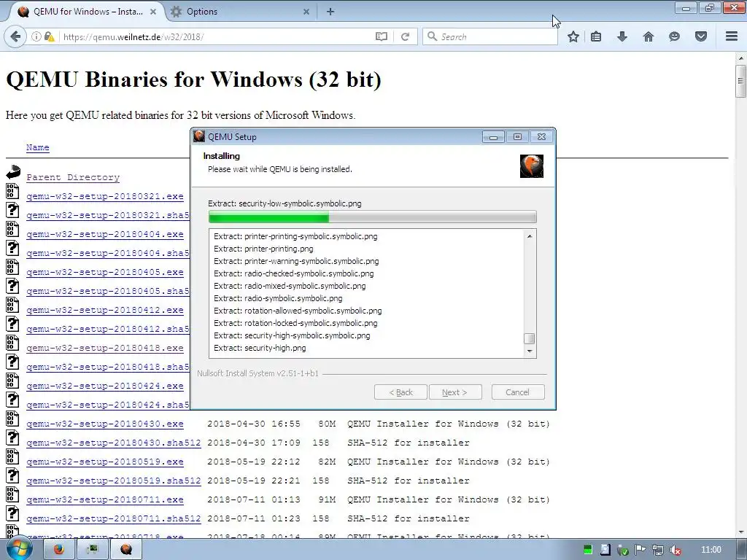Image resolution: width=747 pixels, height=560 pixels.
Task: Click QEMU installer icon in taskbar
Action: point(126,550)
